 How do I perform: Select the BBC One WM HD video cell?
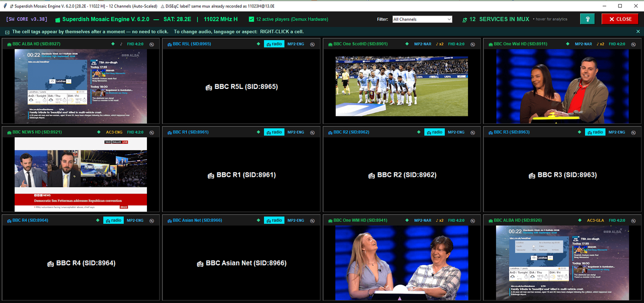click(402, 263)
